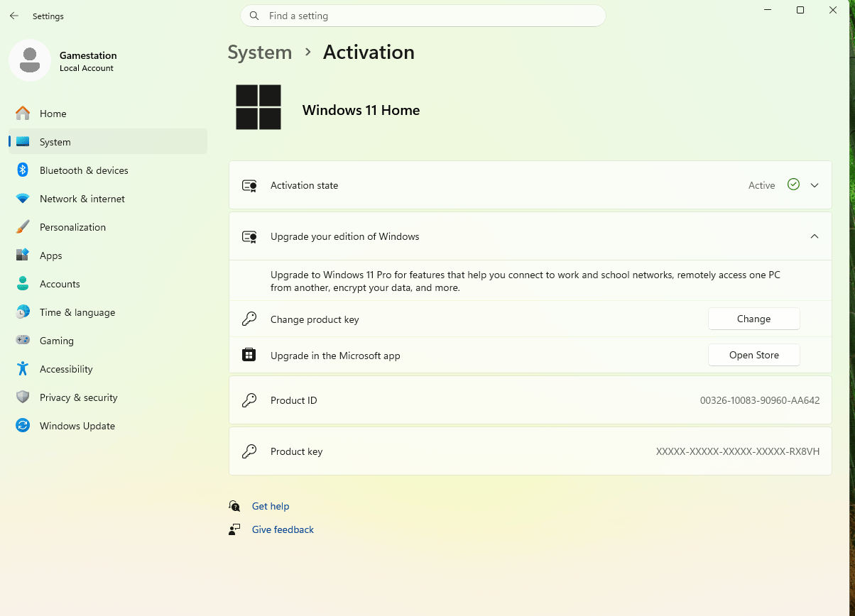Click the Product ID key icon
The image size is (855, 616).
click(x=249, y=400)
